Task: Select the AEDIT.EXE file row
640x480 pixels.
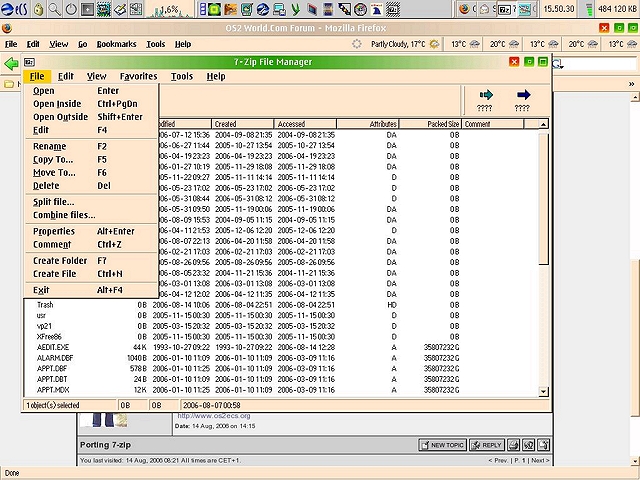Action: click(x=51, y=345)
